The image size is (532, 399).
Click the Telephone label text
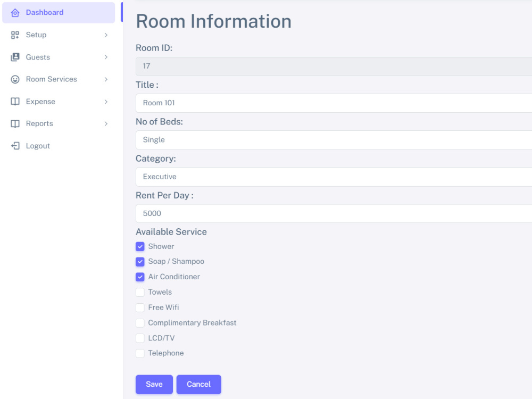tap(166, 353)
